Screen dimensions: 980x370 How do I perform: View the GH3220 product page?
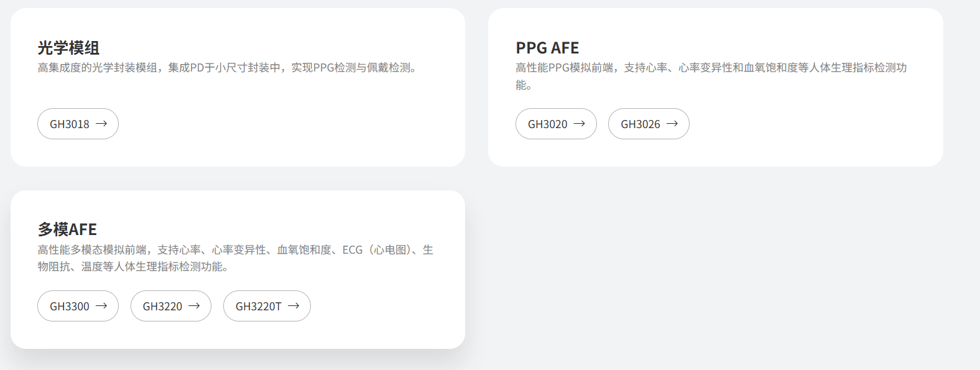click(x=162, y=306)
